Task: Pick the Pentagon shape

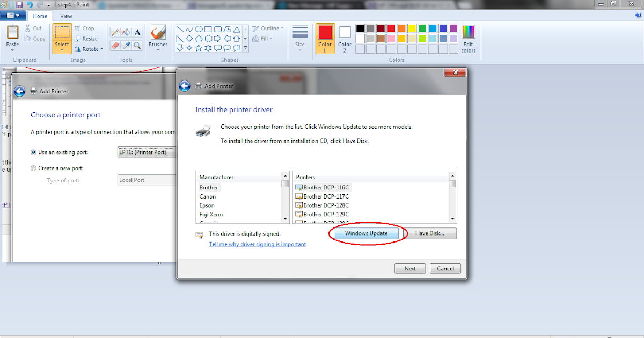Action: pyautogui.click(x=199, y=39)
